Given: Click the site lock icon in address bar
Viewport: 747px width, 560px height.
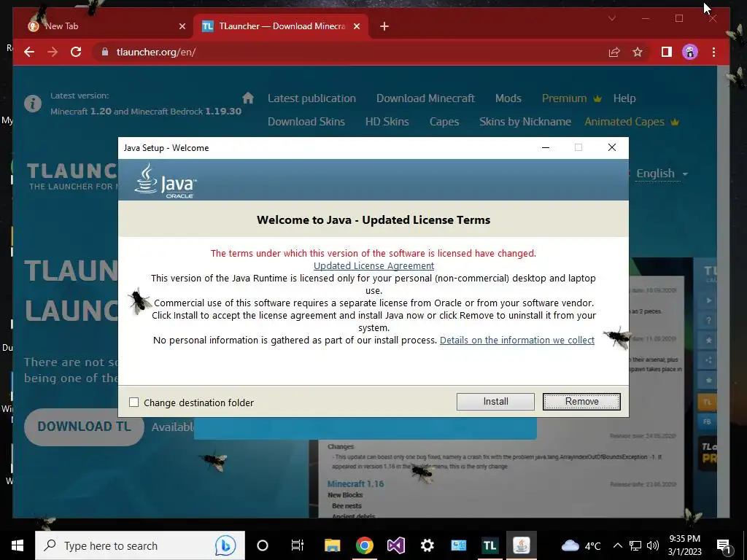Looking at the screenshot, I should tap(105, 52).
